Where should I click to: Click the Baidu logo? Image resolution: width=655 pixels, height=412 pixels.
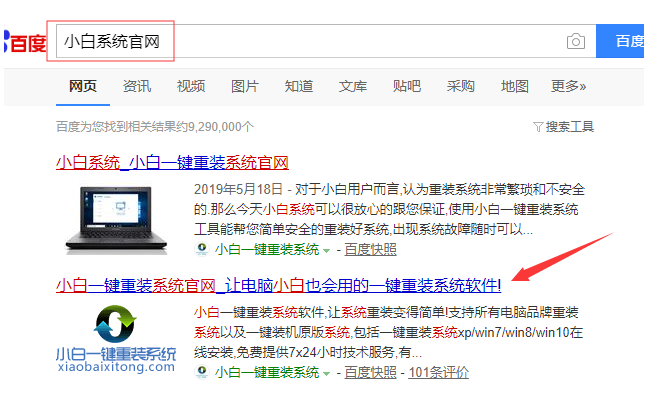coord(25,43)
